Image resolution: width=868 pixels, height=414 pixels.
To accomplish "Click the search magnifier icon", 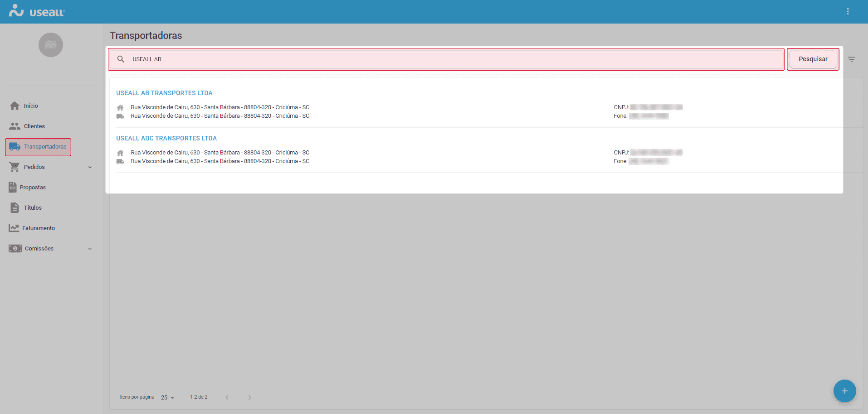I will [121, 59].
